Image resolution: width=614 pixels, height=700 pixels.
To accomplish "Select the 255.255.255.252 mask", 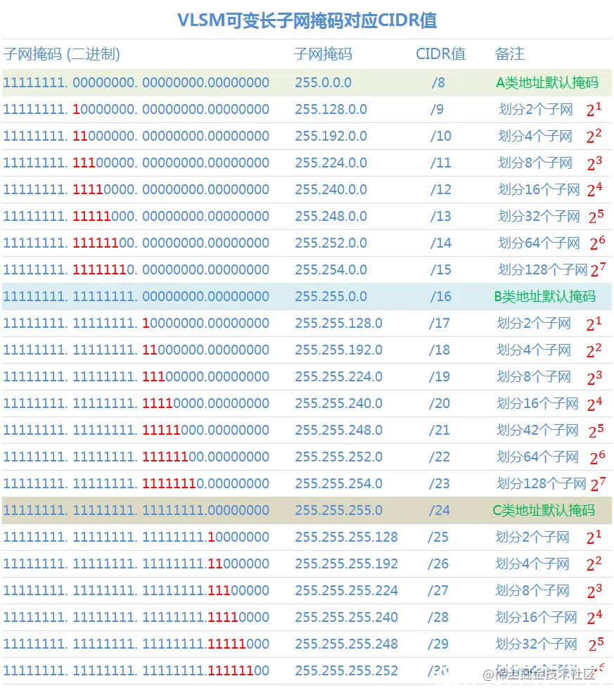I will [346, 671].
